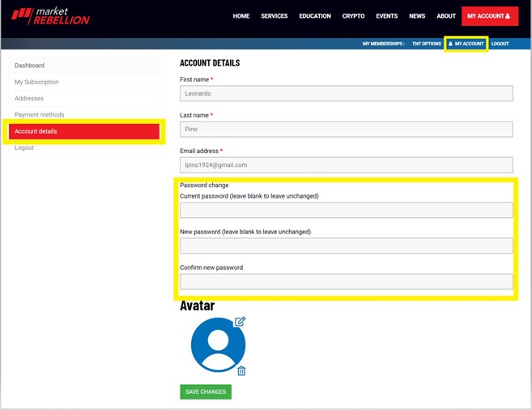Open the red MY ACCOUNT header button
Viewport: 532px width, 410px height.
(489, 16)
